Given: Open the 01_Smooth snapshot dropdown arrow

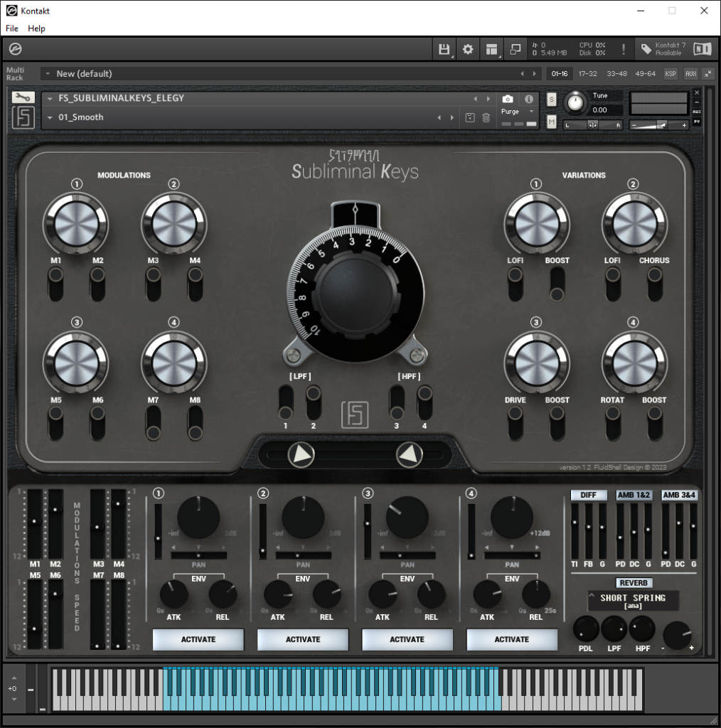Looking at the screenshot, I should [50, 117].
